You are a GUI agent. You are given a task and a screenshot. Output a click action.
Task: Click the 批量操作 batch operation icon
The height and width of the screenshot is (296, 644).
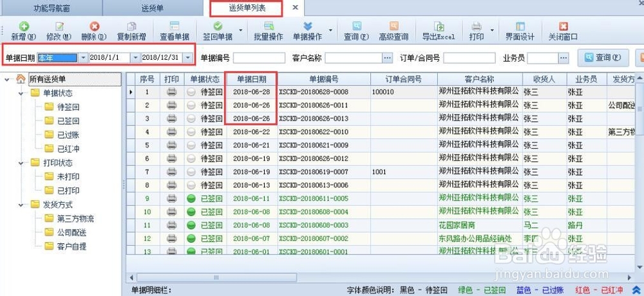(269, 26)
